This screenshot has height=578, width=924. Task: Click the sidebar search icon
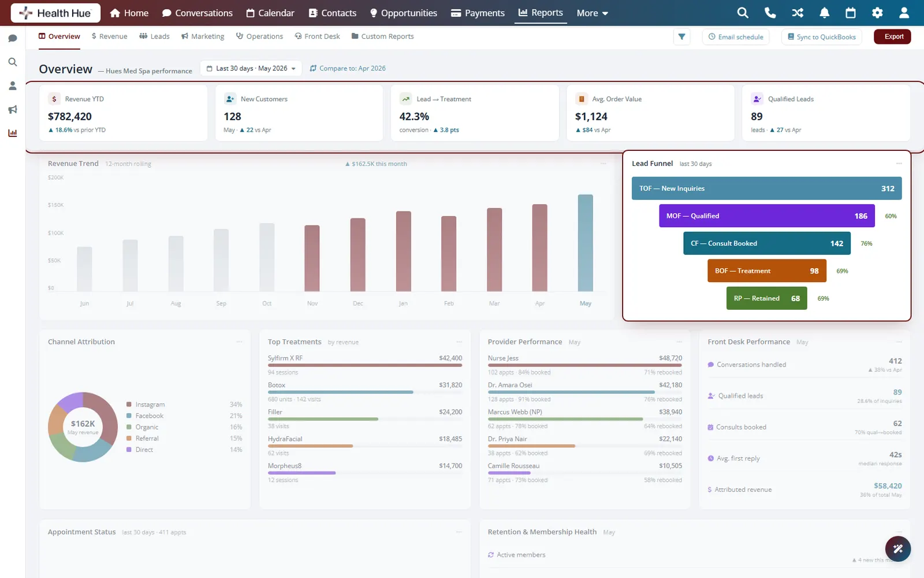[13, 62]
